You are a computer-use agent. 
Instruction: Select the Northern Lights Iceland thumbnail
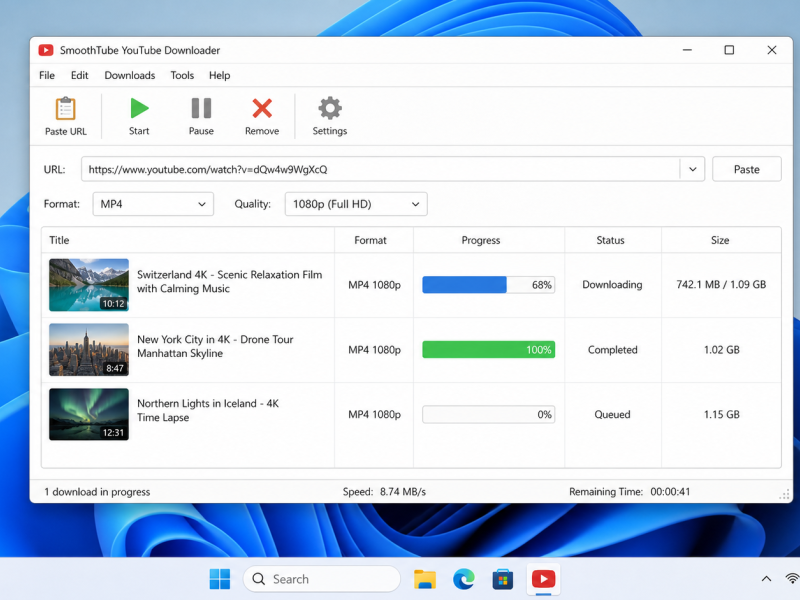coord(89,414)
